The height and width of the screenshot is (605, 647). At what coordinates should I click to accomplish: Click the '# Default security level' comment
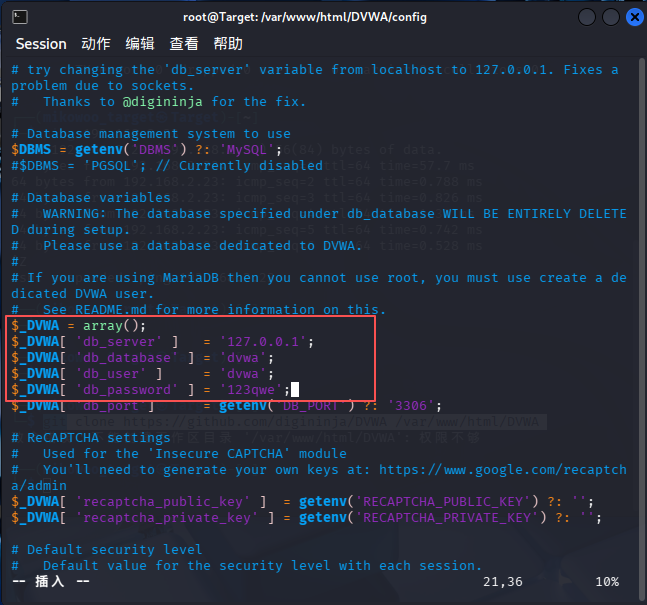106,550
